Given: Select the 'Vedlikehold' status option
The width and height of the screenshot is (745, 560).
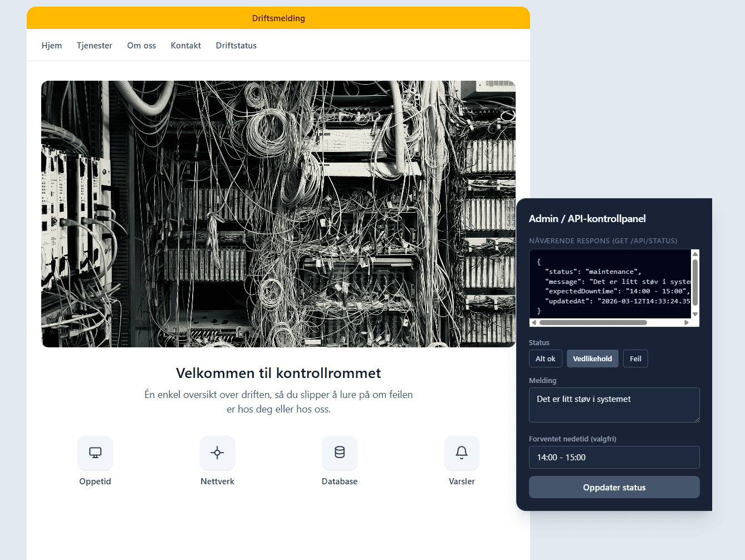Looking at the screenshot, I should tap(592, 359).
